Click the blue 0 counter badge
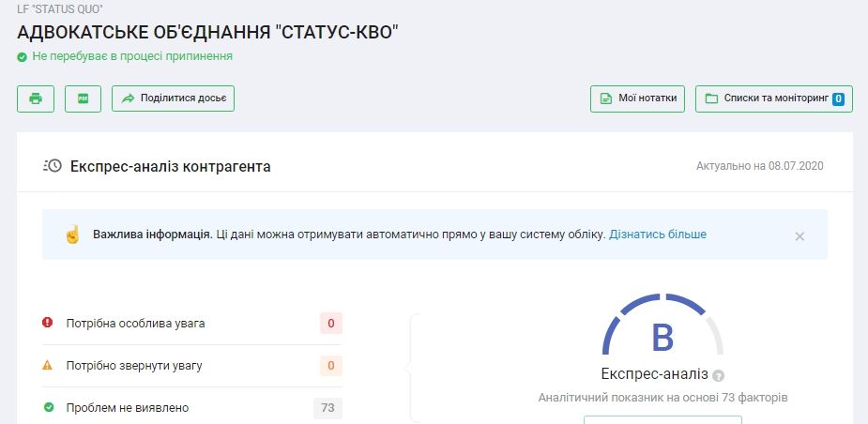 point(839,99)
